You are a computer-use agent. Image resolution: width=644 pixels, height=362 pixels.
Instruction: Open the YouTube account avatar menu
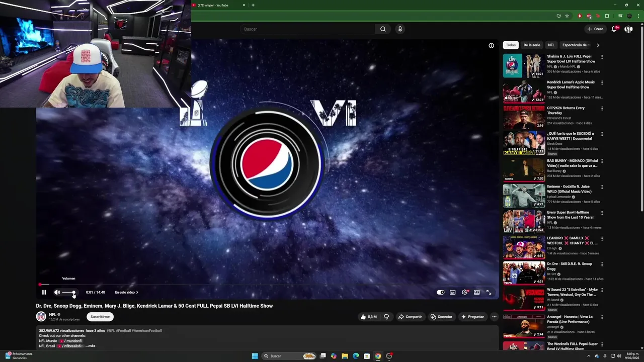tap(628, 29)
